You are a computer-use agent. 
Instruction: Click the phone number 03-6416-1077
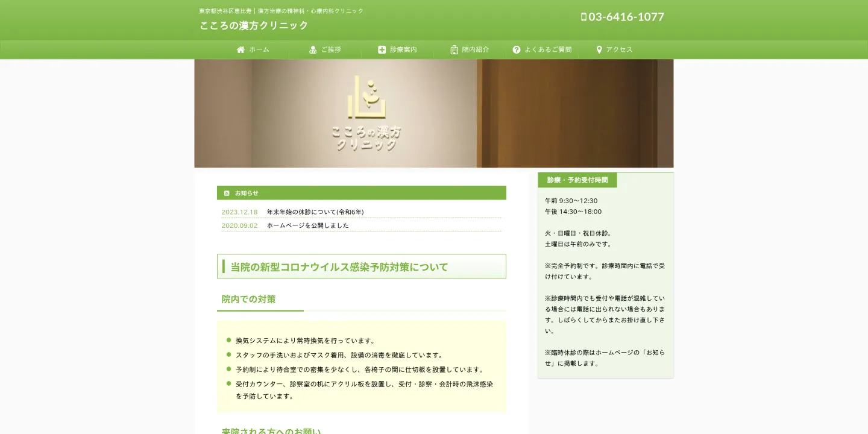(x=627, y=17)
